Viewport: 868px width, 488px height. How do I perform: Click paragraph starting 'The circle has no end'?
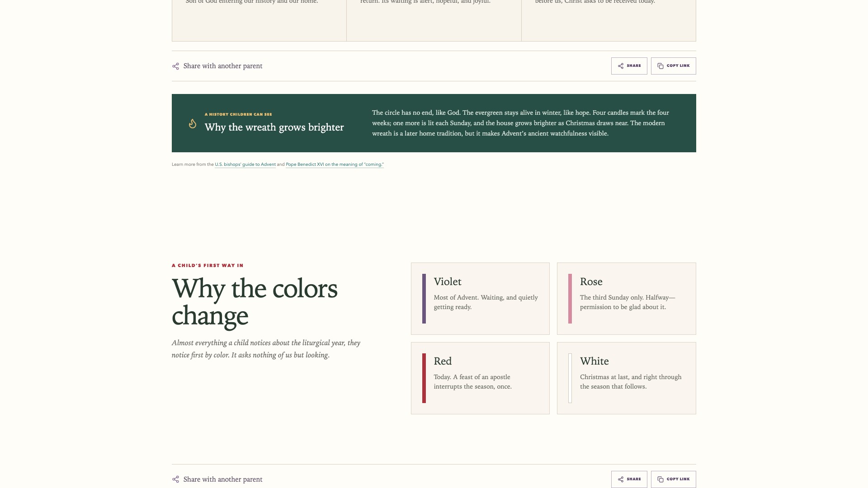[520, 123]
